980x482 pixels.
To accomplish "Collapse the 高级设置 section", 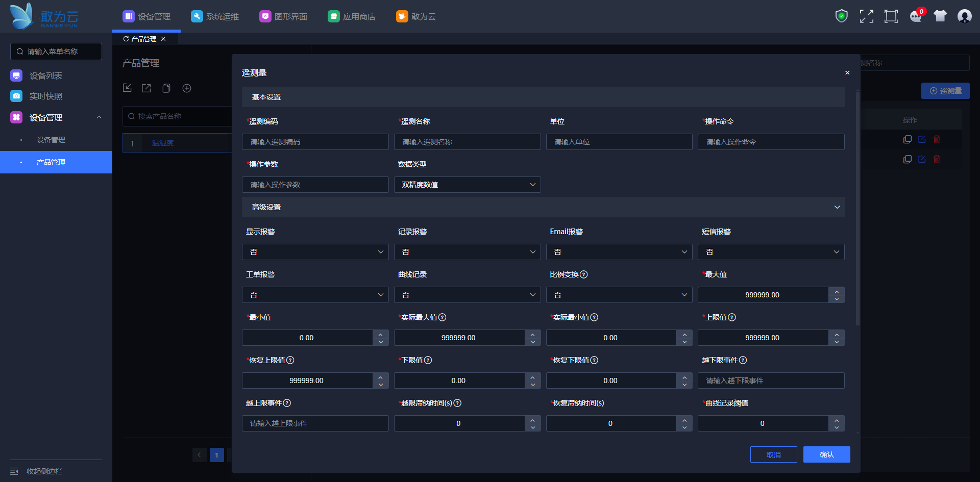I will 837,207.
